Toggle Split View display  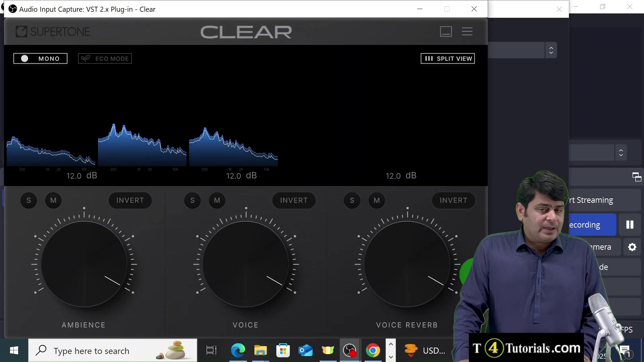(x=447, y=59)
